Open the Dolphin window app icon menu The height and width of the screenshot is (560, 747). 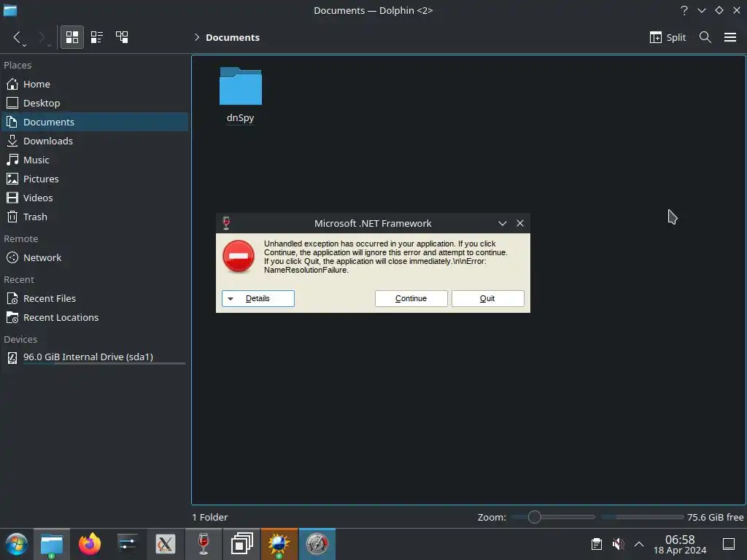tap(10, 10)
